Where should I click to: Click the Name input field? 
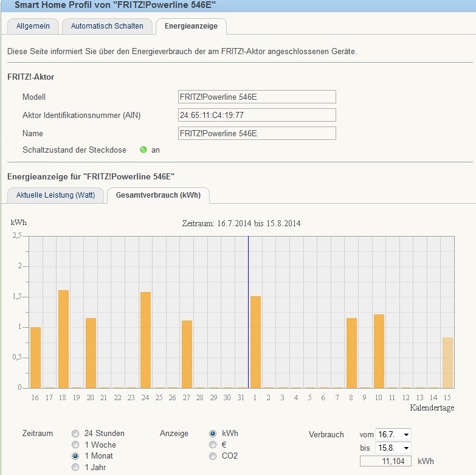pos(257,133)
